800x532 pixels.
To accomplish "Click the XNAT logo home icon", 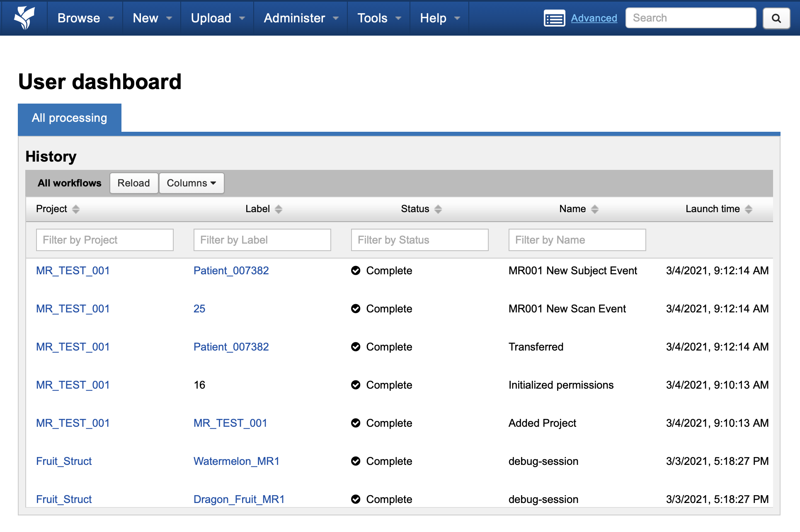I will 24,18.
